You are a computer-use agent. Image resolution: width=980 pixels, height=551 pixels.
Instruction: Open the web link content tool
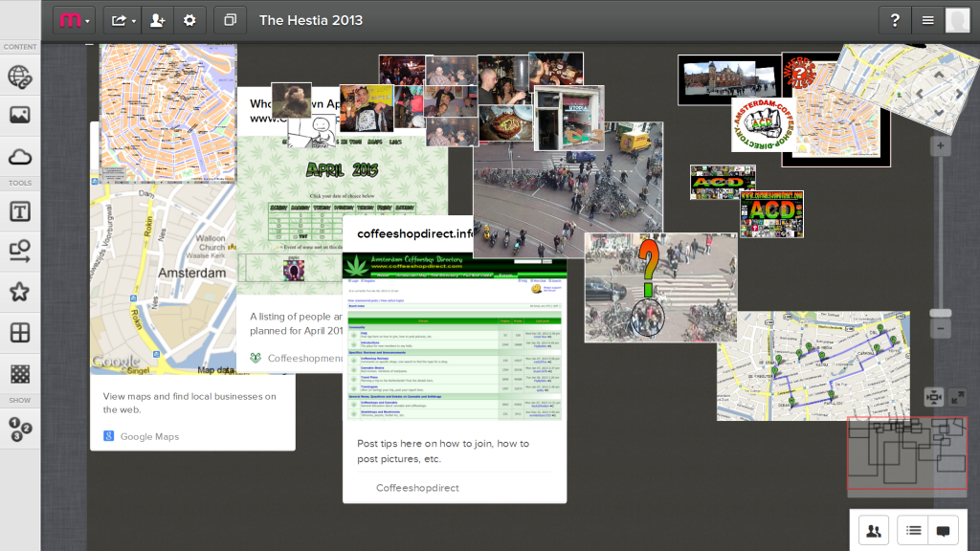pyautogui.click(x=19, y=76)
